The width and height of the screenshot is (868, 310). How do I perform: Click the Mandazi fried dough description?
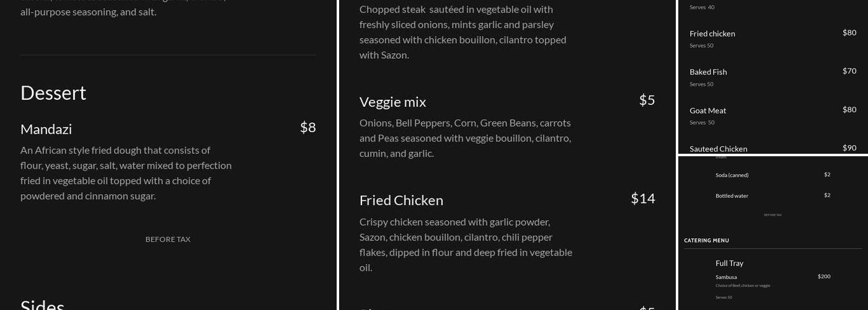[126, 173]
